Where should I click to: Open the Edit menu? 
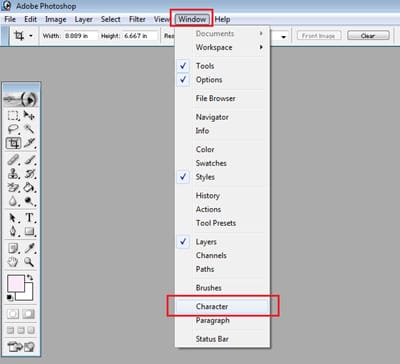(x=30, y=19)
